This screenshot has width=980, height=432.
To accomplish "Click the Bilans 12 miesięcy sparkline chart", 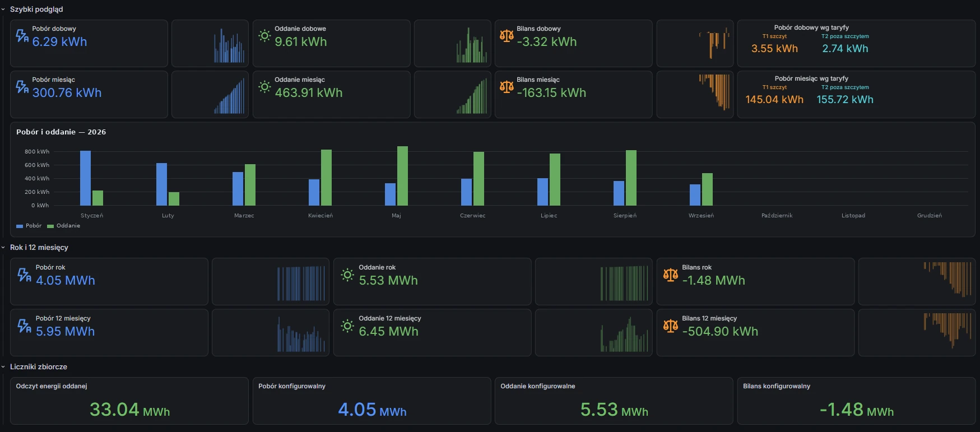I will (x=948, y=331).
